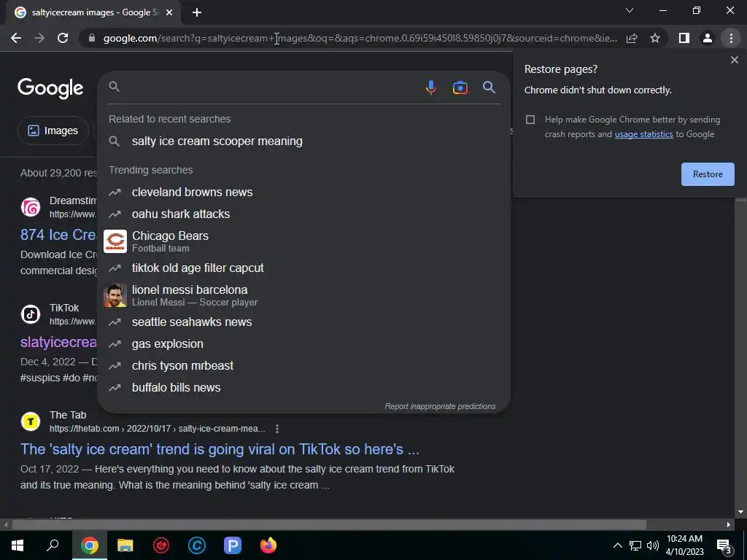
Task: Click the Chrome address bar URL
Action: click(360, 38)
